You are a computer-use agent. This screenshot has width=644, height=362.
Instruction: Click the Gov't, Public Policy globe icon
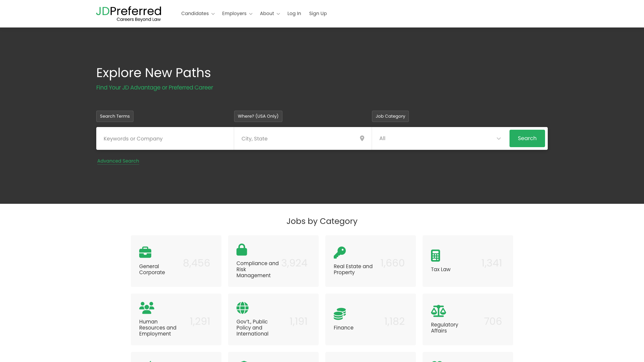242,308
